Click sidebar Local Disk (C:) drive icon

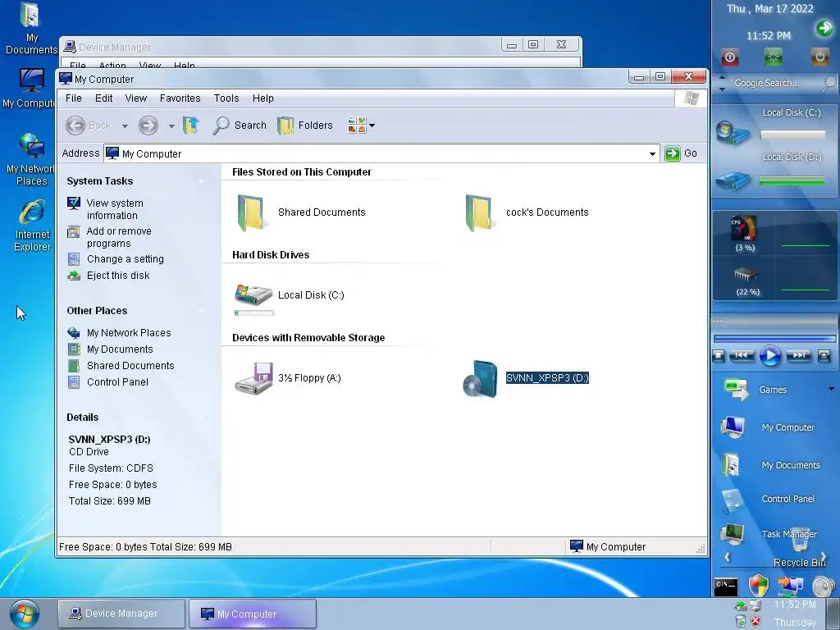tap(733, 132)
